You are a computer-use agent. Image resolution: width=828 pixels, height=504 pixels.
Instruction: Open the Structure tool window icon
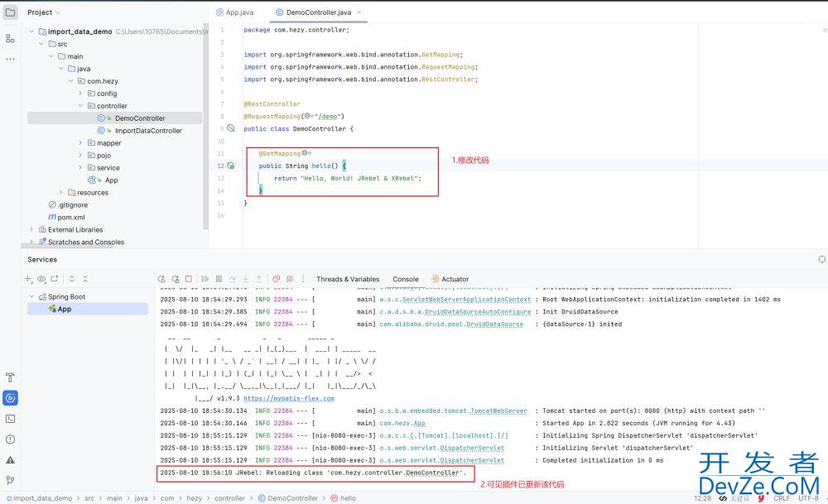[10, 39]
